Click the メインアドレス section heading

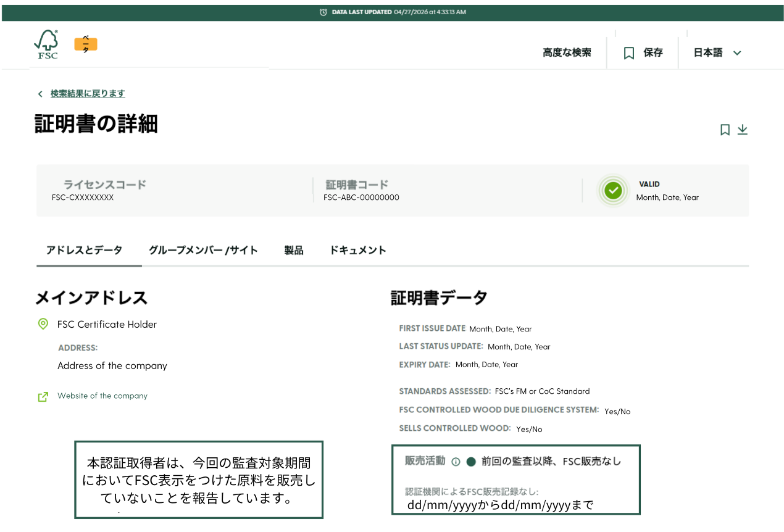point(91,298)
